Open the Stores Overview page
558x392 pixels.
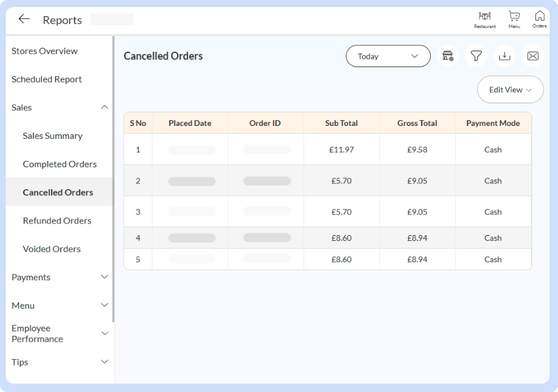coord(44,51)
